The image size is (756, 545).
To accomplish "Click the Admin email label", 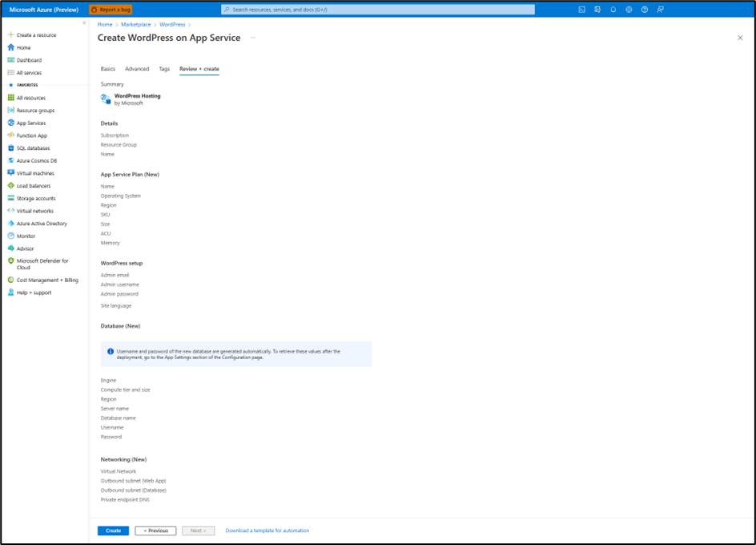I will [x=115, y=275].
